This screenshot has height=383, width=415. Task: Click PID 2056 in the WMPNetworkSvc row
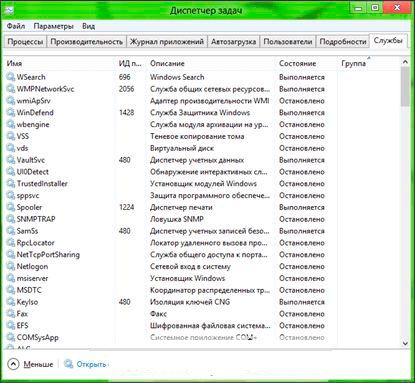(x=127, y=89)
